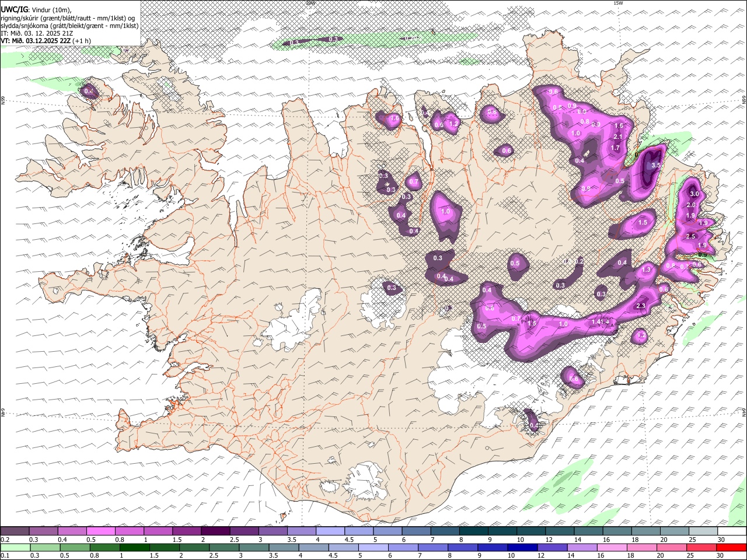Click the pale lavender 4 mm snow legend swatch
Viewport: 747px width, 560px height.
[330, 531]
